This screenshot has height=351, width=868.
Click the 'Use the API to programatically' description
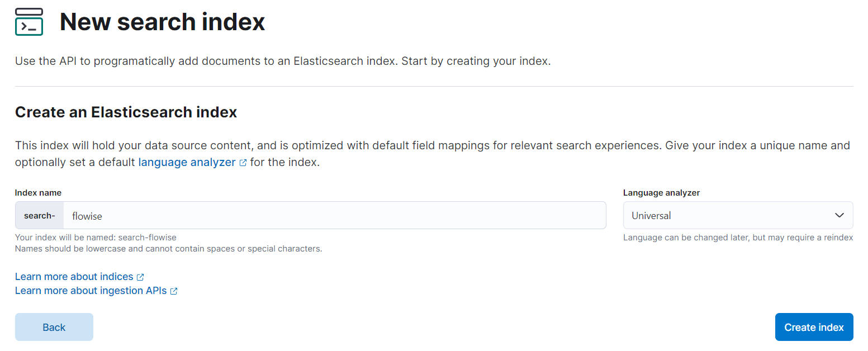tap(283, 61)
